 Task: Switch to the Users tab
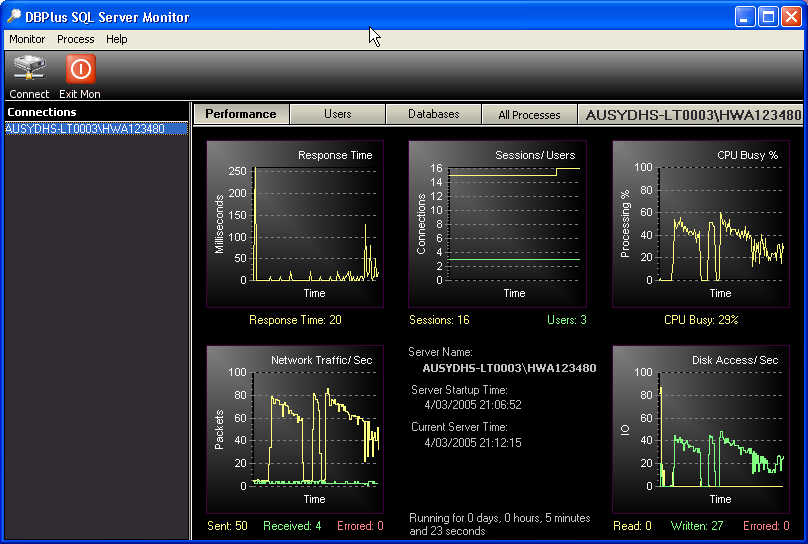pyautogui.click(x=338, y=114)
